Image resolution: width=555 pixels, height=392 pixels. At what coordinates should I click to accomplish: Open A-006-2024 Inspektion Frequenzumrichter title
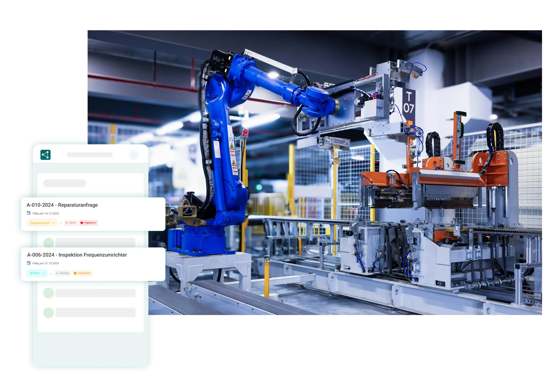click(77, 255)
